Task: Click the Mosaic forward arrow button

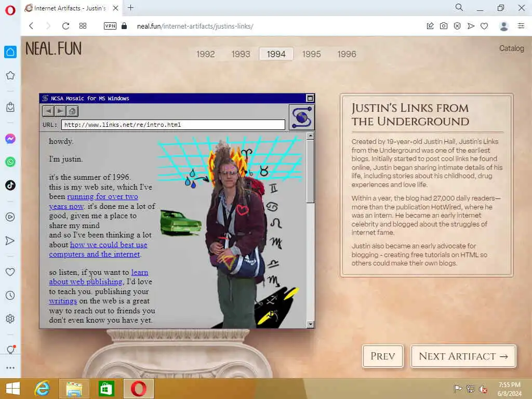Action: (x=60, y=111)
